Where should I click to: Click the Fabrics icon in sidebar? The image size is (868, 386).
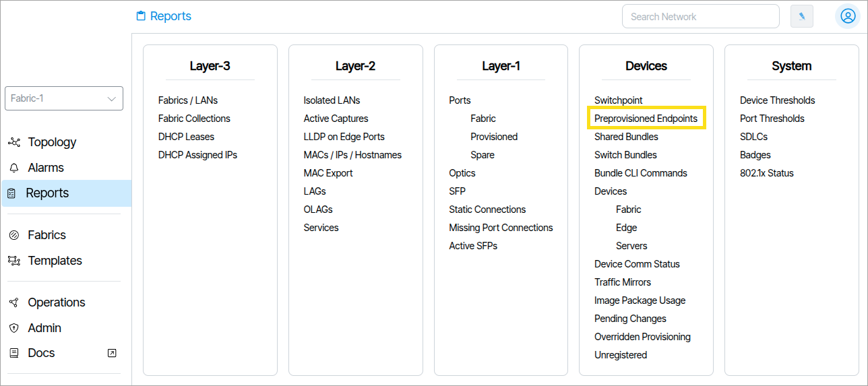(13, 235)
